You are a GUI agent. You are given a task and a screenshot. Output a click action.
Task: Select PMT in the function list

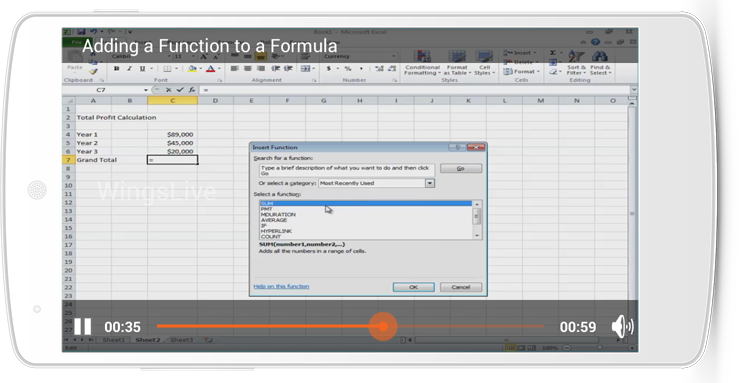coord(266,209)
